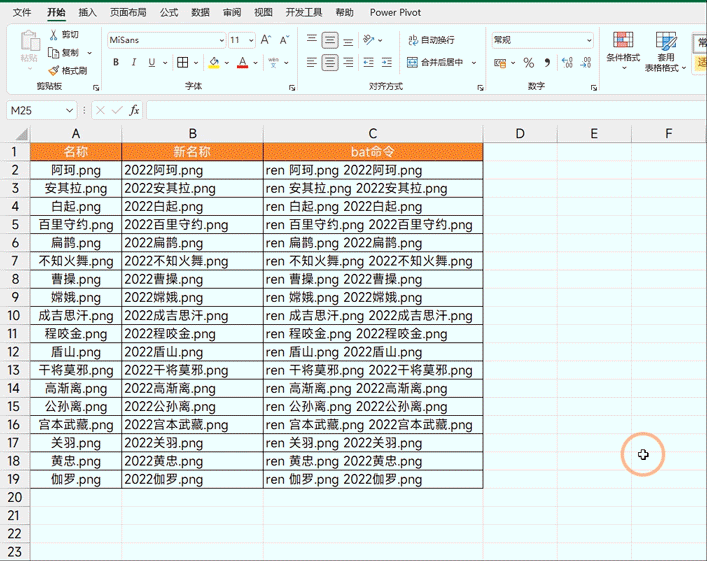Align text to bottom of cell
The width and height of the screenshot is (707, 561).
(x=348, y=40)
